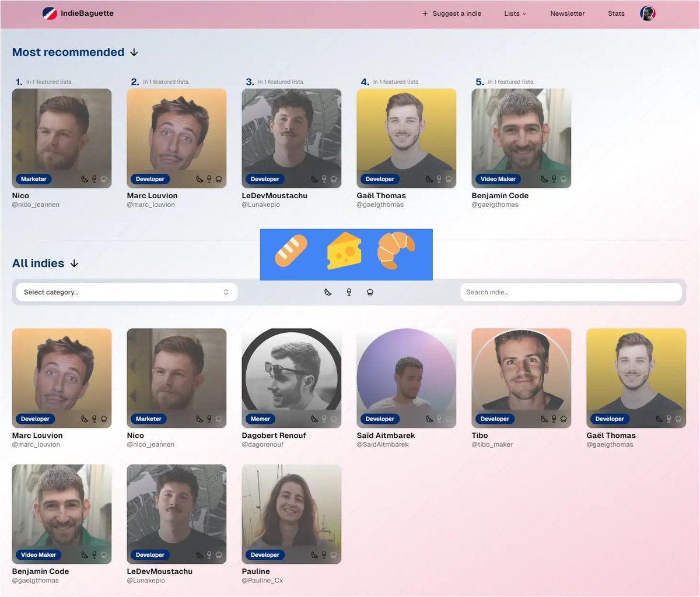The image size is (700, 597).
Task: Expand the Lists menu in header
Action: (515, 13)
